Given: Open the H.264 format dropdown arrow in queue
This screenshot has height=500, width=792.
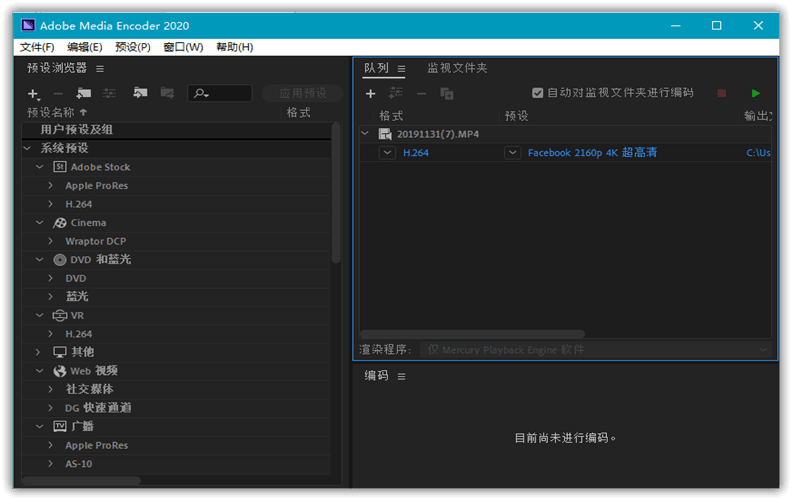Looking at the screenshot, I should click(x=387, y=153).
